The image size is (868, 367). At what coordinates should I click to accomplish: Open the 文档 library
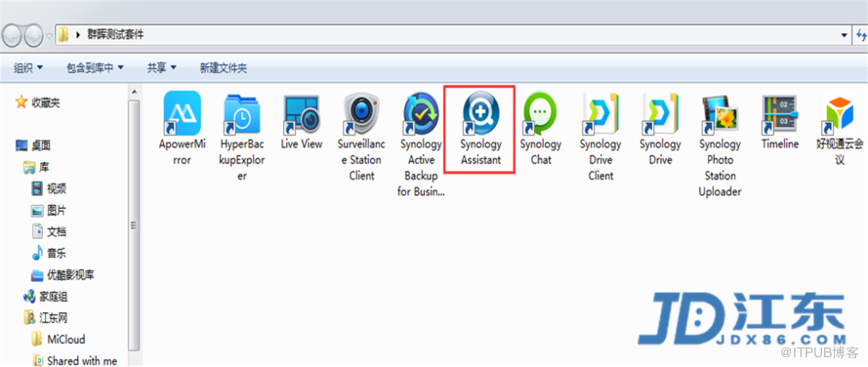point(49,232)
